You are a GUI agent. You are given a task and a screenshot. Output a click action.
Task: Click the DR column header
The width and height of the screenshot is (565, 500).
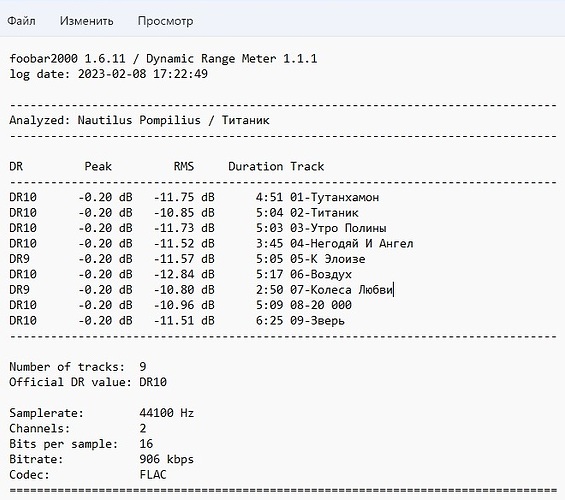[16, 166]
